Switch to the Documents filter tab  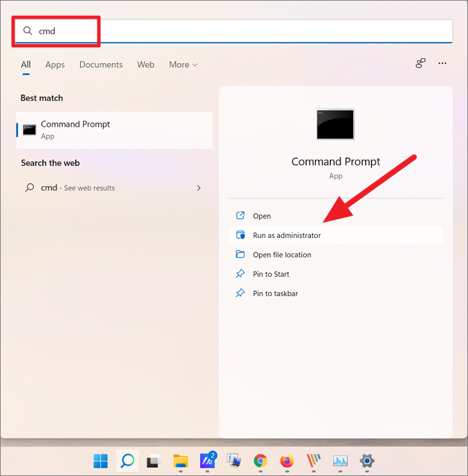point(101,64)
